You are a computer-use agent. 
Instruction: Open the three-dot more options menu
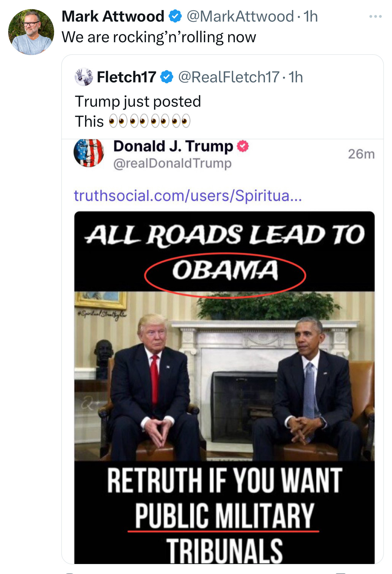click(375, 17)
